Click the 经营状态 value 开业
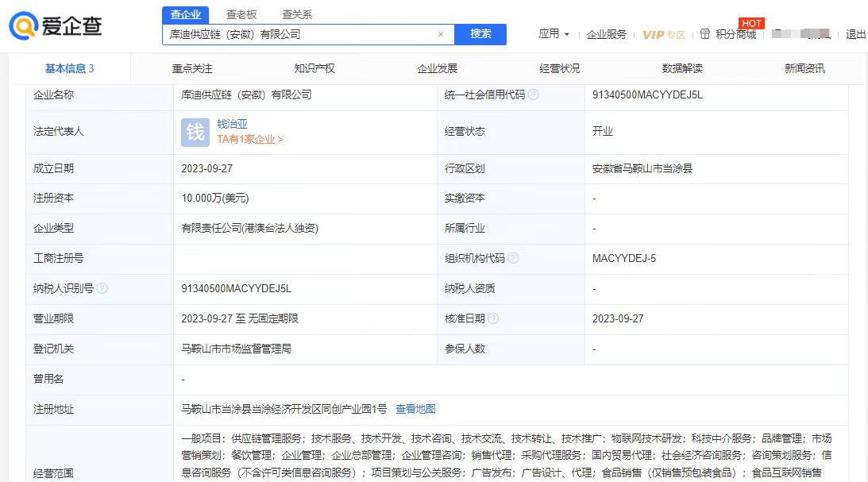 (x=602, y=131)
